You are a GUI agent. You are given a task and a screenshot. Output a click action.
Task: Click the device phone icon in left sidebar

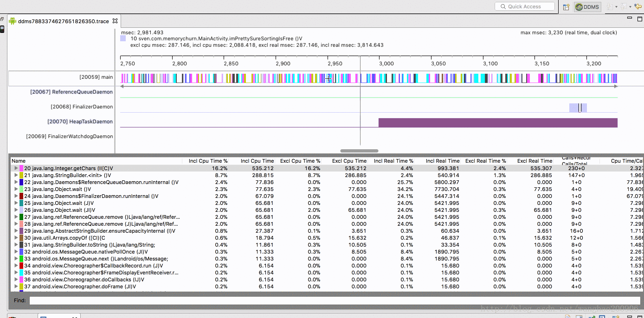[x=2, y=29]
